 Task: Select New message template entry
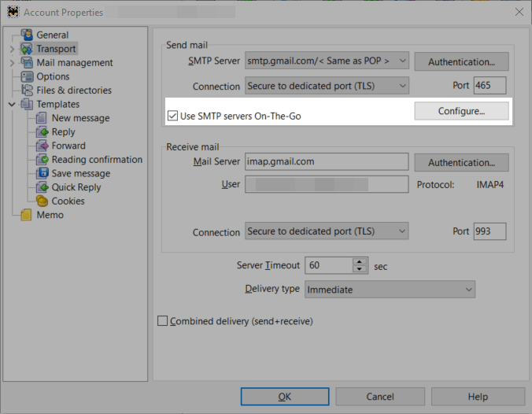click(x=81, y=118)
